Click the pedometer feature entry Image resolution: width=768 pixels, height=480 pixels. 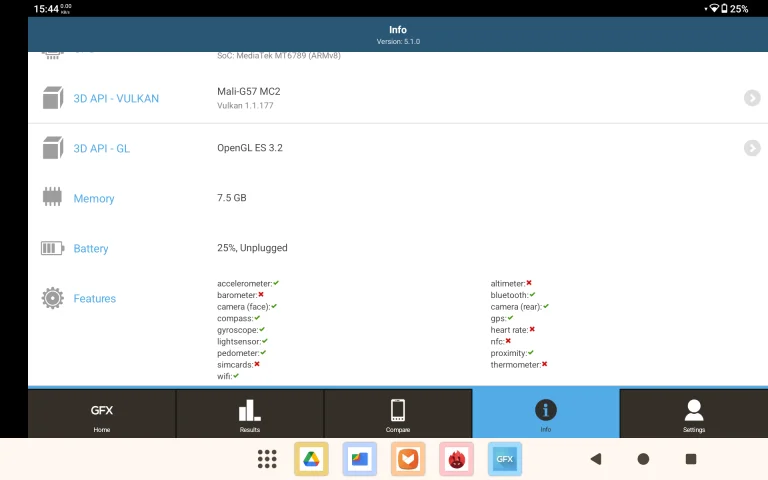coord(241,353)
